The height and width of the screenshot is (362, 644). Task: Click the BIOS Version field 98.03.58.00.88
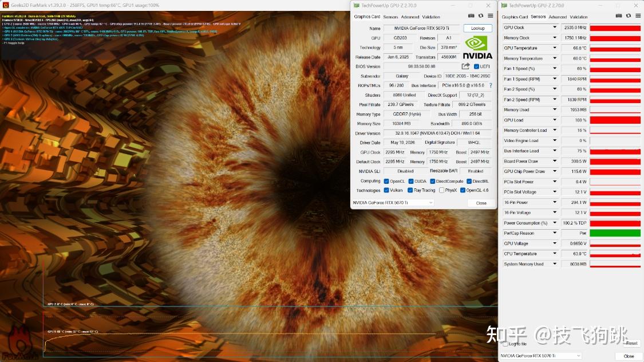(421, 66)
